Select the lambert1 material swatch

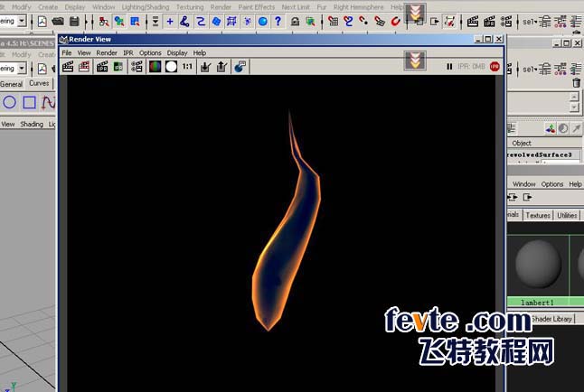tap(538, 264)
